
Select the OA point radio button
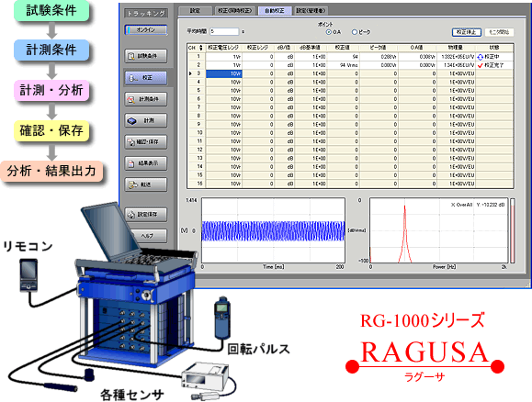[x=328, y=32]
